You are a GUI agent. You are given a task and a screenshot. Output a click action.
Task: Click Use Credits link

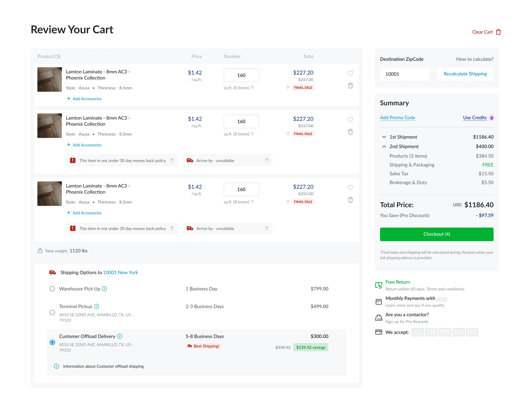(475, 118)
